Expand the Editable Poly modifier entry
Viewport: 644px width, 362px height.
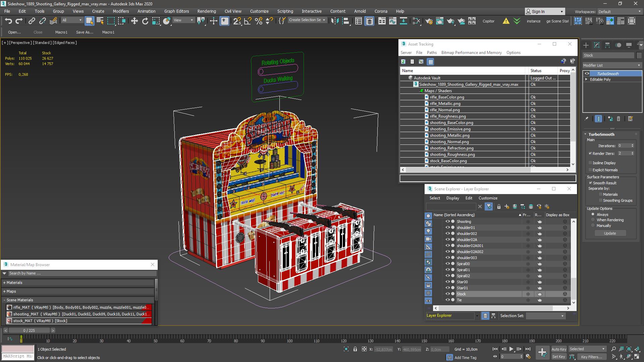(586, 79)
